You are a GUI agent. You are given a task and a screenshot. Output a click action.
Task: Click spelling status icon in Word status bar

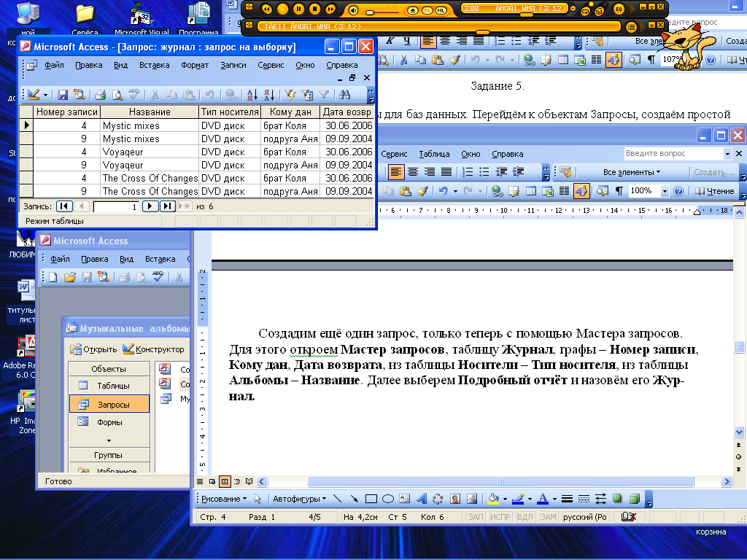(629, 517)
